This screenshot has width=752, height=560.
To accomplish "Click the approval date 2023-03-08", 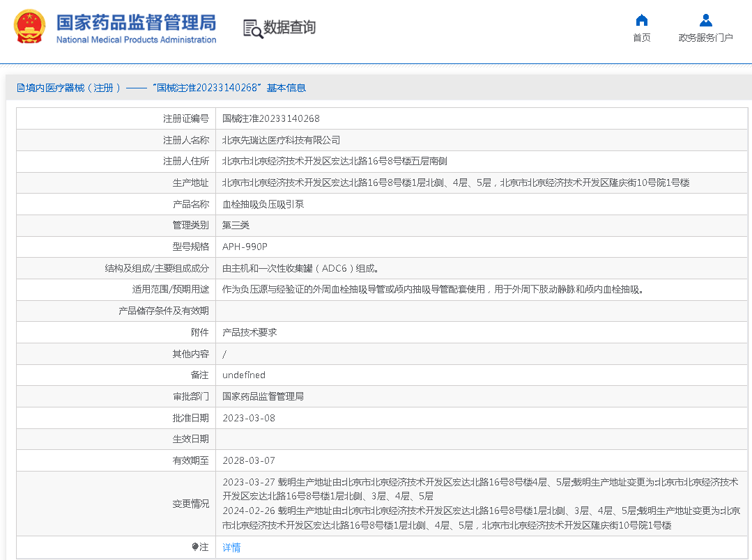I will [249, 418].
